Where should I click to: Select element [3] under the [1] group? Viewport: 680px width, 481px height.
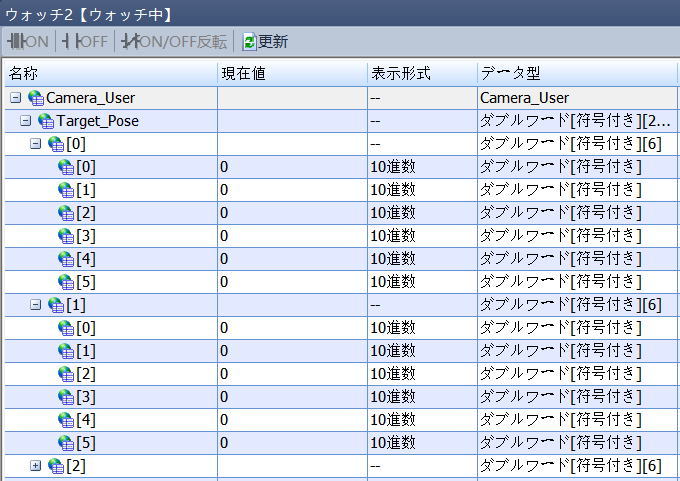coord(86,397)
